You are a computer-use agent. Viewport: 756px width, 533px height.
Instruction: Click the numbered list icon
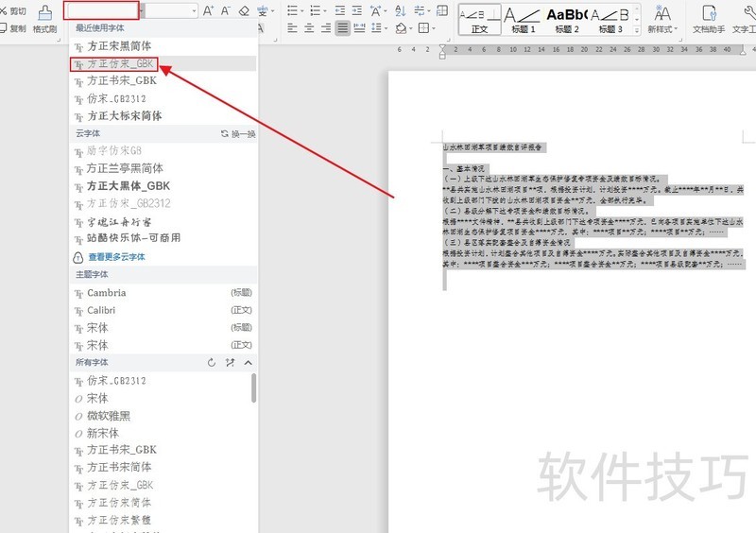point(316,10)
